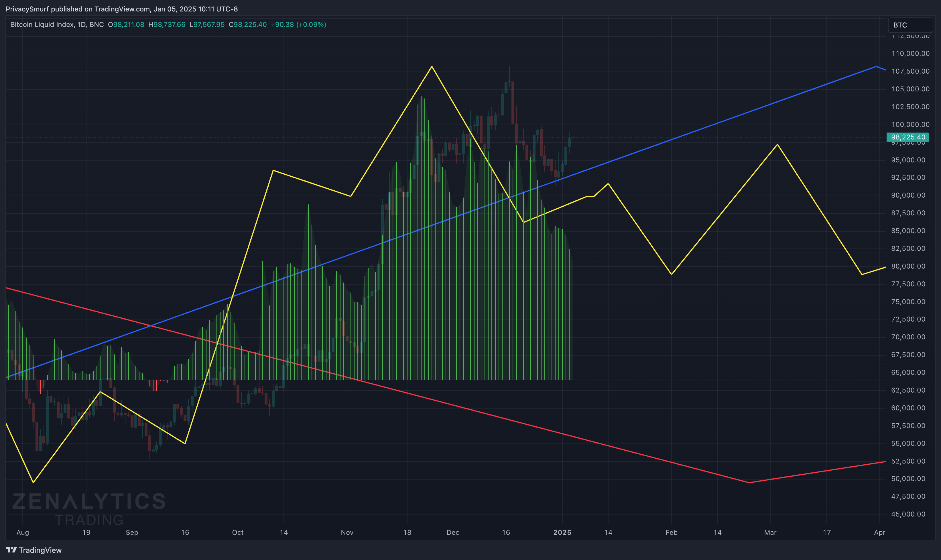This screenshot has height=560, width=941.
Task: Click the Nov label on time axis
Action: 347,533
